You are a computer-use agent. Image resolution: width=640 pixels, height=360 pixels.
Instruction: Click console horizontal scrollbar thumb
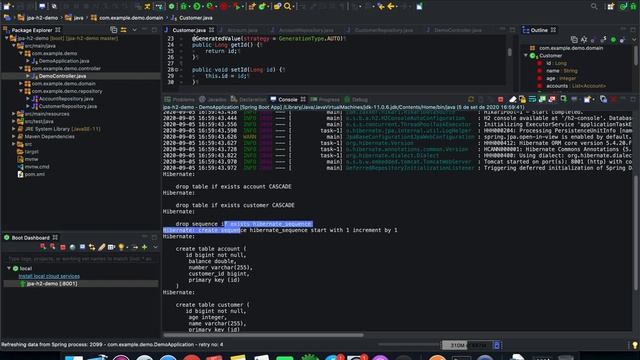pyautogui.click(x=263, y=335)
